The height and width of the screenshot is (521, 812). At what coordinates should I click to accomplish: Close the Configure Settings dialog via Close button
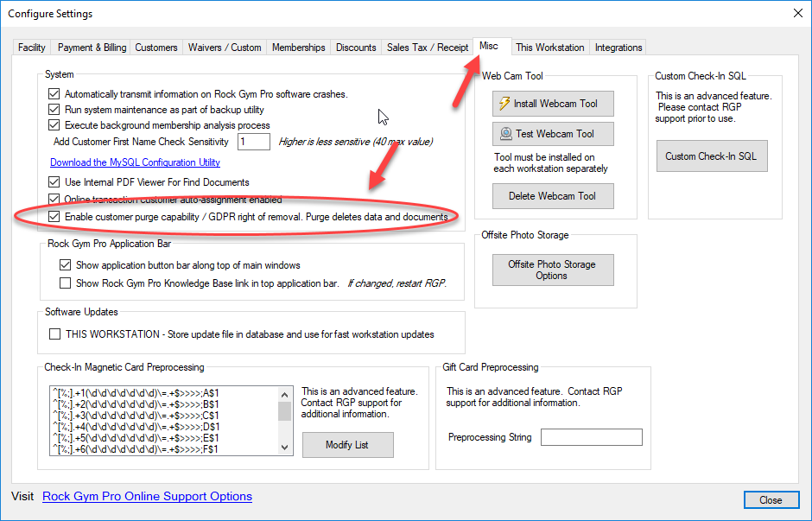[x=771, y=499]
